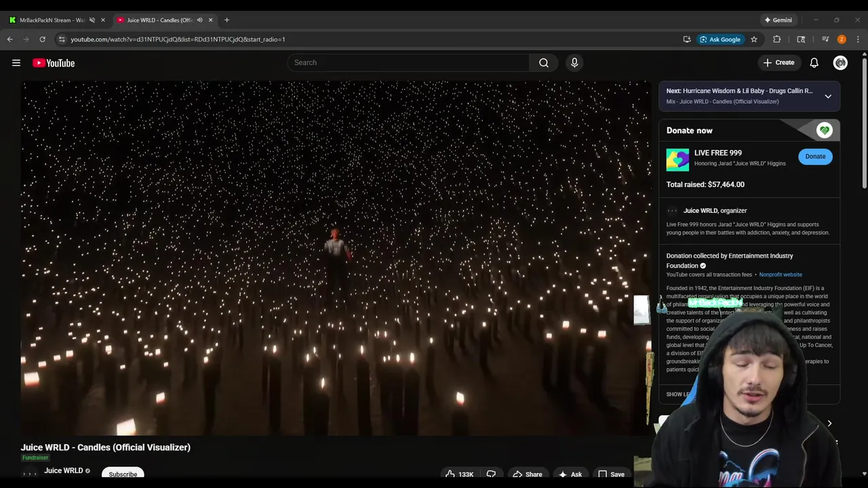The image size is (868, 488).
Task: Open Chrome profile Z avatar
Action: coord(842,39)
